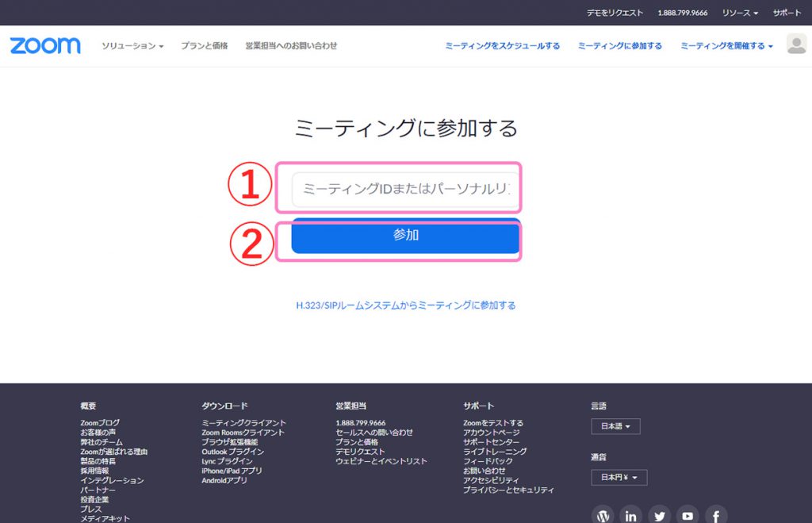Open the ライブトレーニング footer link

[495, 452]
